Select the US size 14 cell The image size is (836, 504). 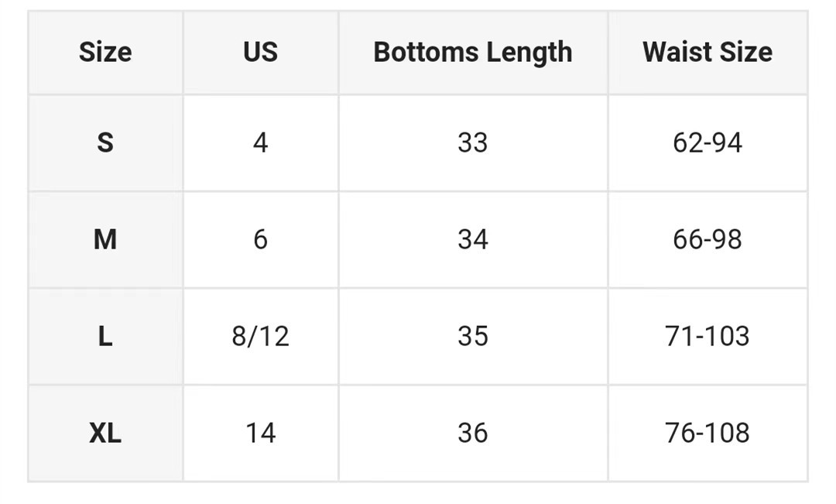coord(261,433)
